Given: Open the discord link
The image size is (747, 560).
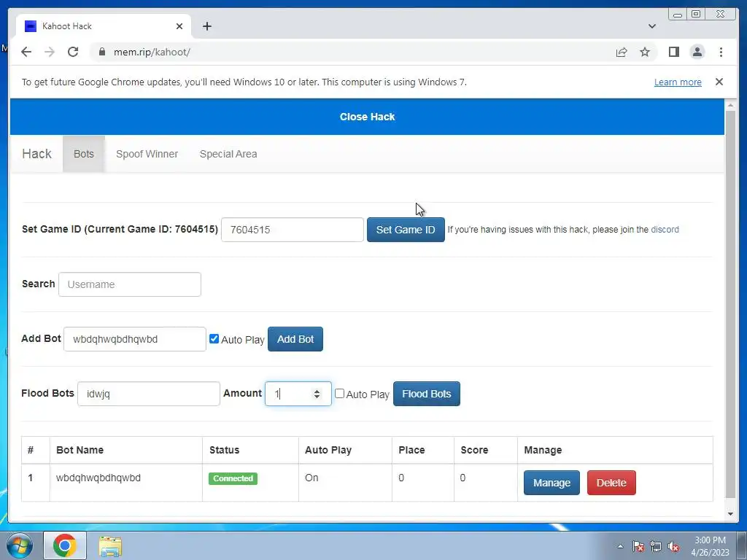Looking at the screenshot, I should [x=665, y=230].
